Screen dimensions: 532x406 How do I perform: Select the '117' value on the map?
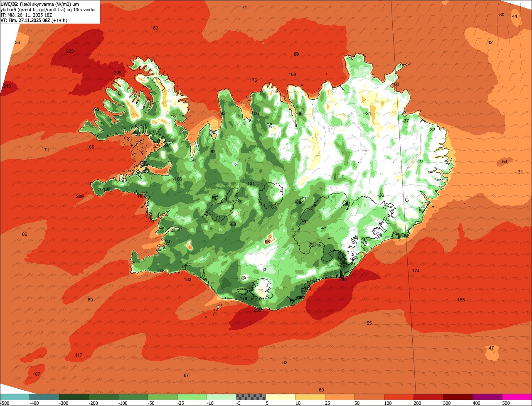[79, 355]
